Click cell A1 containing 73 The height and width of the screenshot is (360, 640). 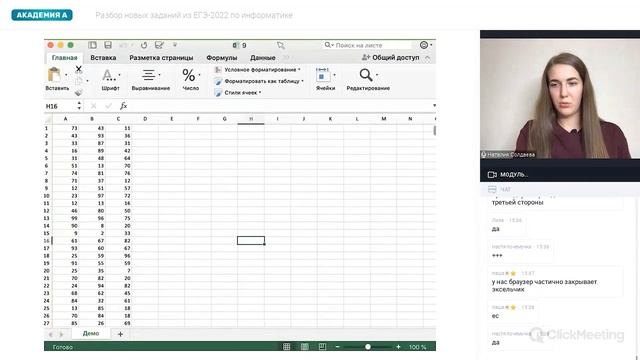(65, 128)
